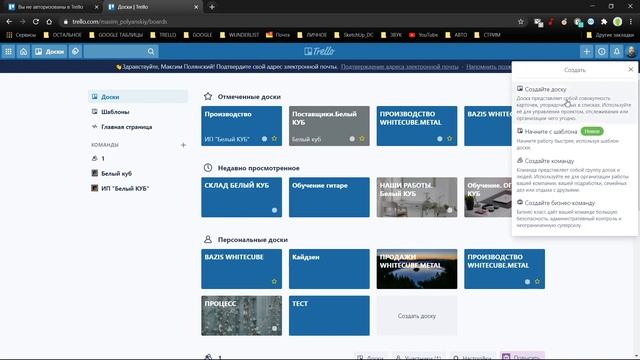Open team ИП "Белый КУБ" in sidebar
The width and height of the screenshot is (640, 360).
[138, 189]
